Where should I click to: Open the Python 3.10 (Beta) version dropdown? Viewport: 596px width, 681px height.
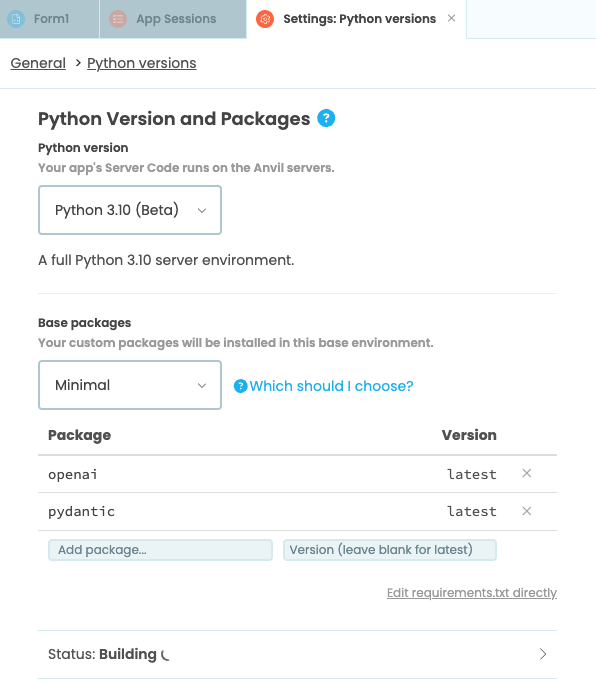pos(130,210)
